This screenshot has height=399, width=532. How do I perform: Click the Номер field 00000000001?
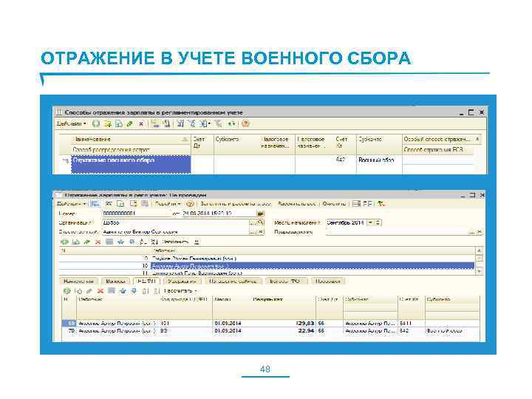[137, 214]
